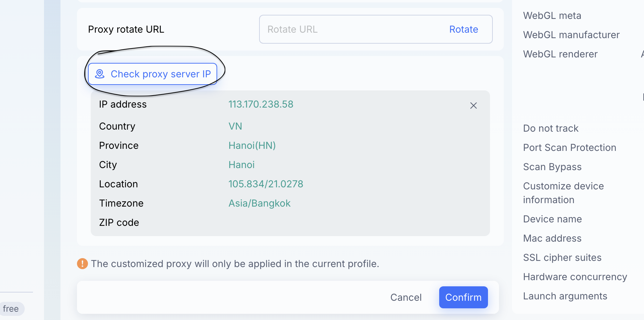Select Scan Bypass entry
The image size is (644, 320).
pyautogui.click(x=552, y=167)
